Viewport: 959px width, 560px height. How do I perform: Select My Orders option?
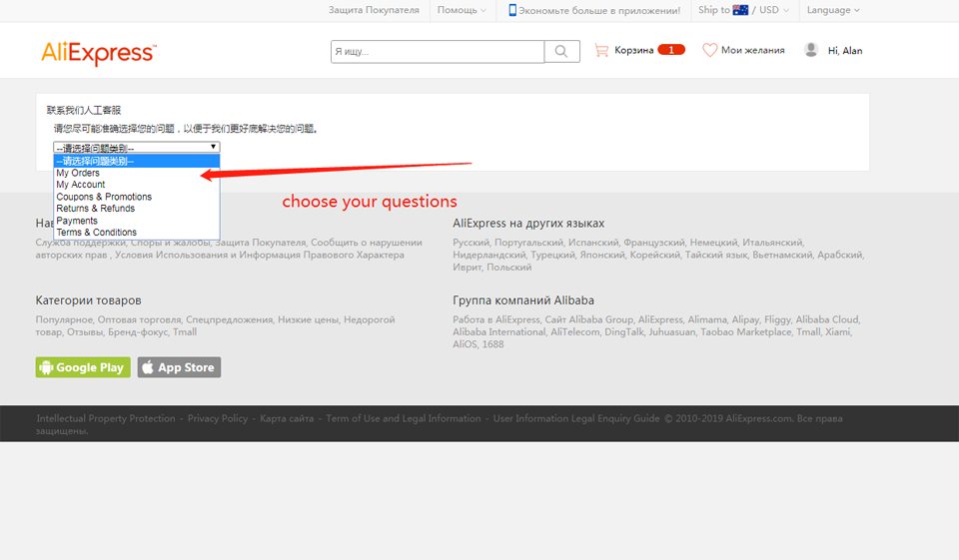(x=137, y=173)
